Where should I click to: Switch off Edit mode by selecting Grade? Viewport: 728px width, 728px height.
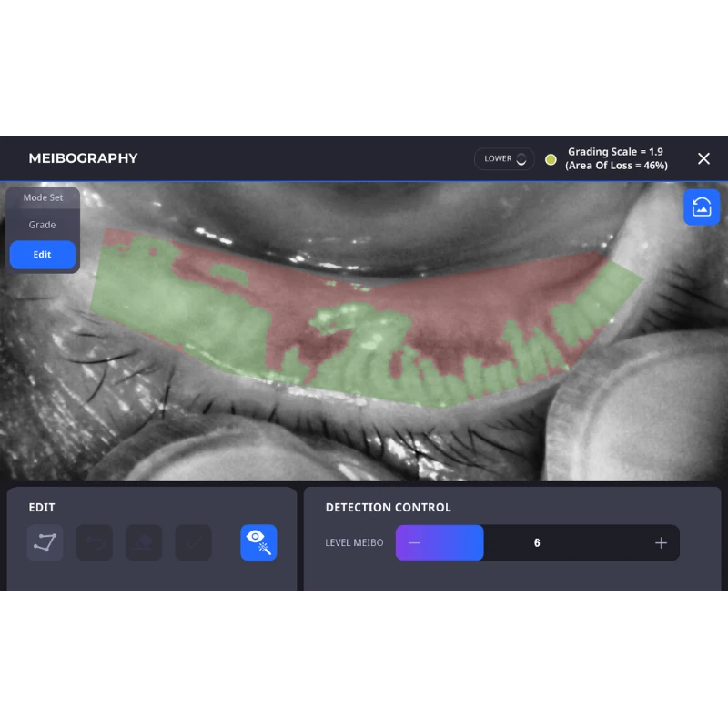[x=42, y=225]
